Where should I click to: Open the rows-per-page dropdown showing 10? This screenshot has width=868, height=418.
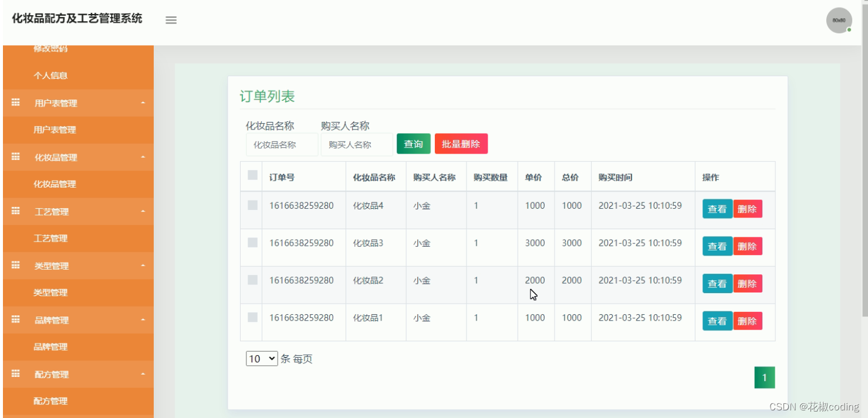point(262,359)
